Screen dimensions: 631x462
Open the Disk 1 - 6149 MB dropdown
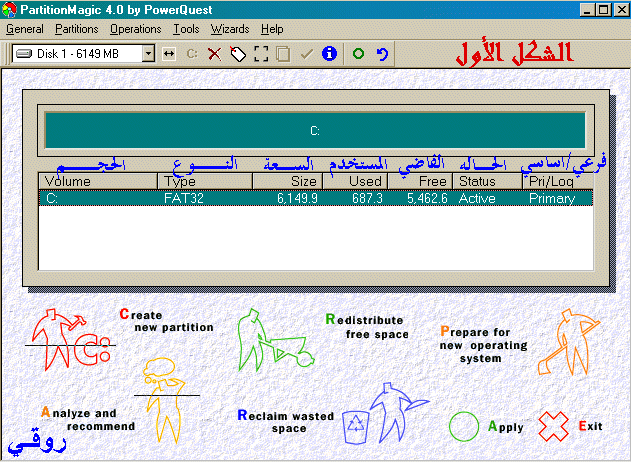[148, 53]
